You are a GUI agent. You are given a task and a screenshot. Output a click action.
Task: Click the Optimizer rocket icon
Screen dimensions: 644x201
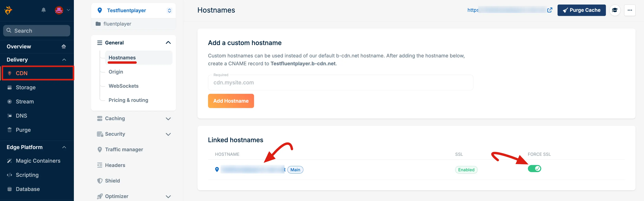[x=100, y=196]
